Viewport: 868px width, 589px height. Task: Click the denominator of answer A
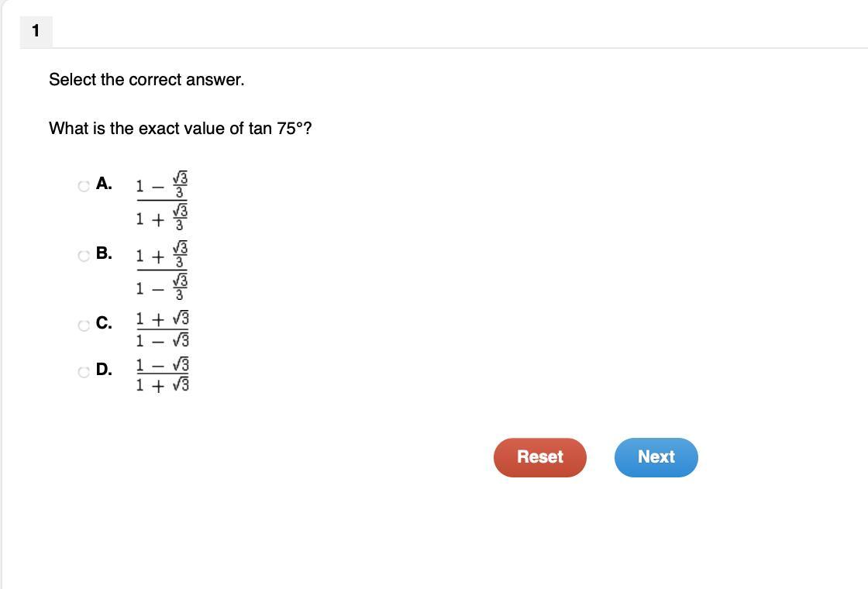point(162,216)
